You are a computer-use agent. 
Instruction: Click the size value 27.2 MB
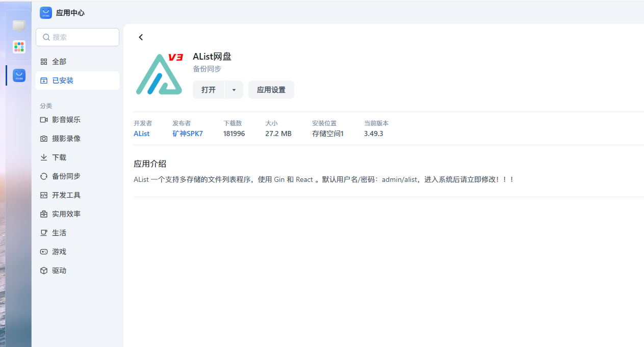click(278, 134)
